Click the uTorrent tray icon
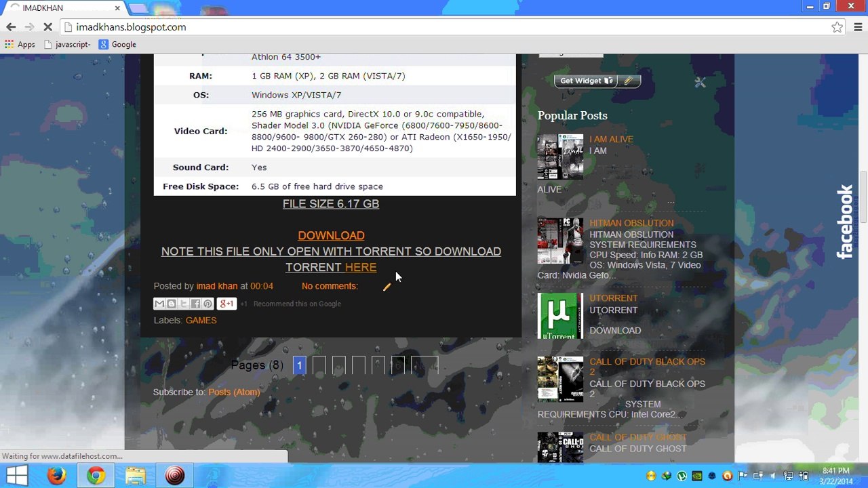Viewport: 868px width, 488px height. click(682, 476)
